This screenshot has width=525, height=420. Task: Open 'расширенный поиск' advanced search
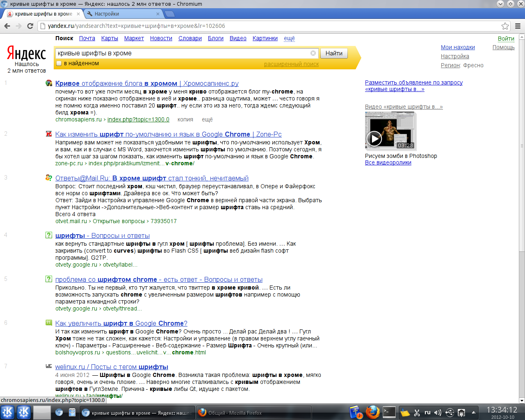pos(291,64)
